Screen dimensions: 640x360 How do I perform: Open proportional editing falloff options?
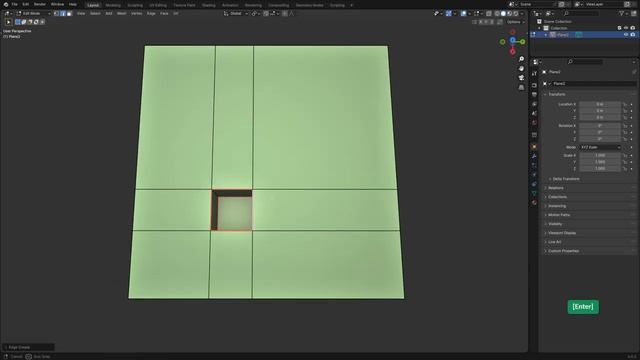point(291,13)
